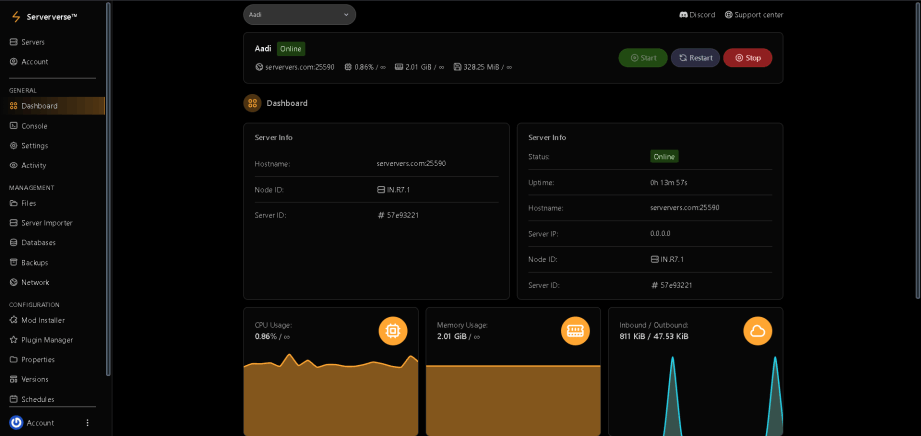Click the Plugin Manager star icon

[14, 340]
